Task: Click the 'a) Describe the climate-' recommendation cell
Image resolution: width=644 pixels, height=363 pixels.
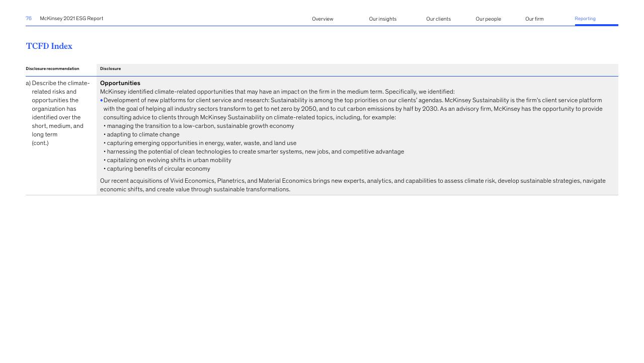Action: point(58,113)
